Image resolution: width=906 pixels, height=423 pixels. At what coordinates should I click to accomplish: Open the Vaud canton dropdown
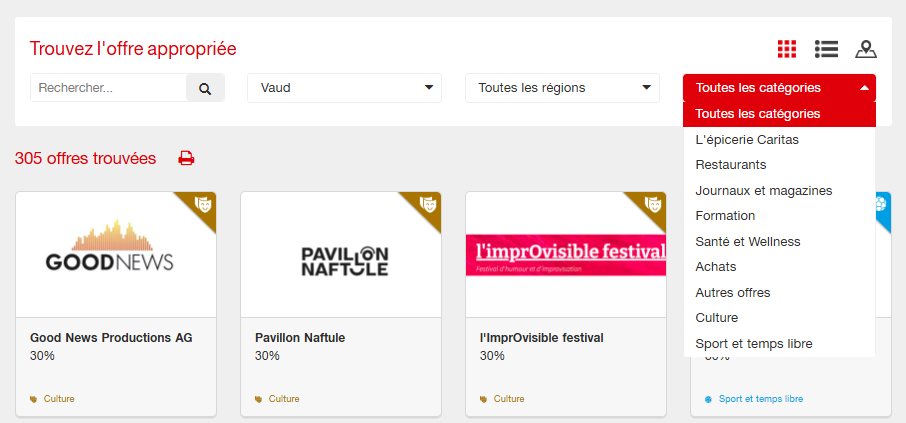(344, 88)
